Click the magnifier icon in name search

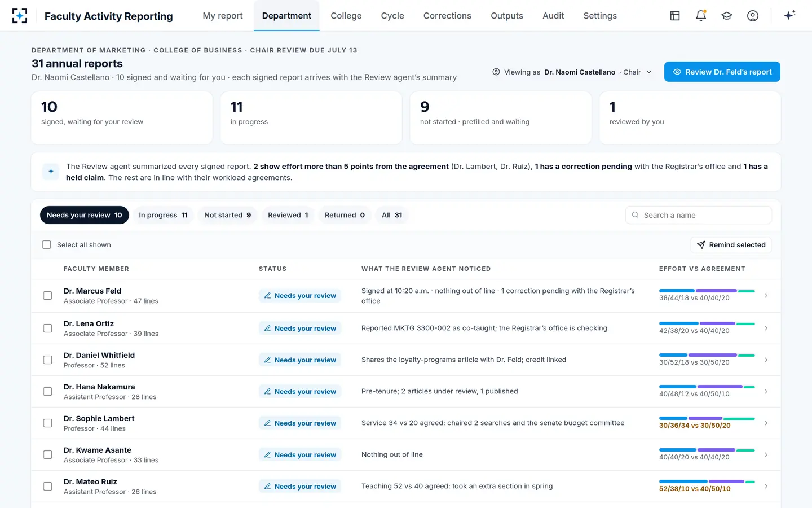point(636,215)
